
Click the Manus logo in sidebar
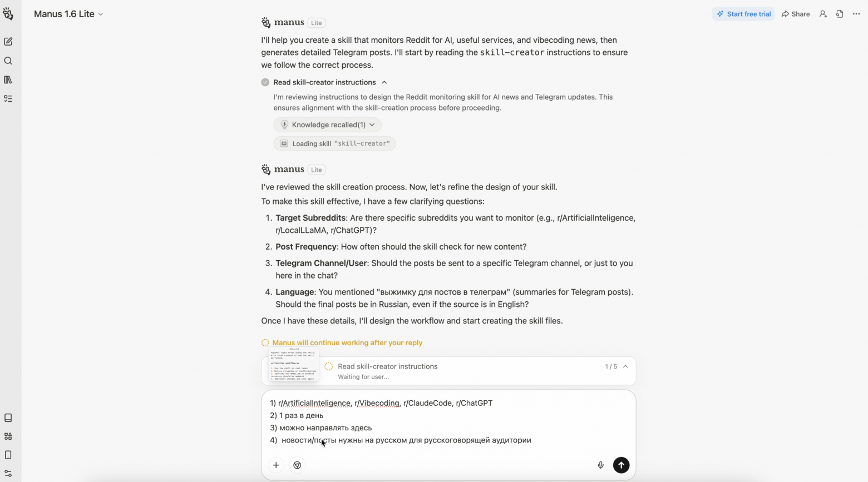click(x=8, y=14)
